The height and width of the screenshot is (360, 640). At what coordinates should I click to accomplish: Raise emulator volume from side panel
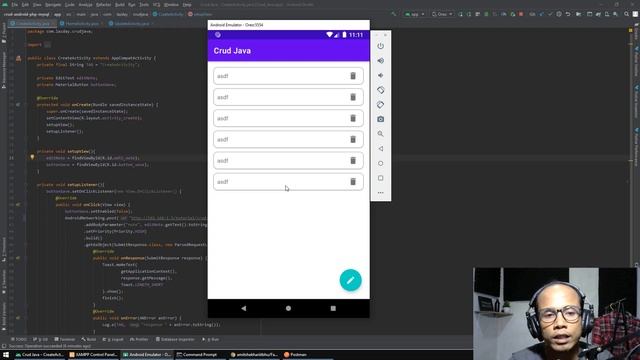pos(380,61)
